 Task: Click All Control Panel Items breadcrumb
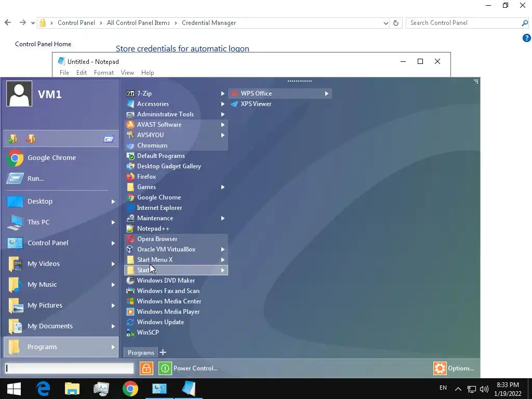(x=138, y=23)
